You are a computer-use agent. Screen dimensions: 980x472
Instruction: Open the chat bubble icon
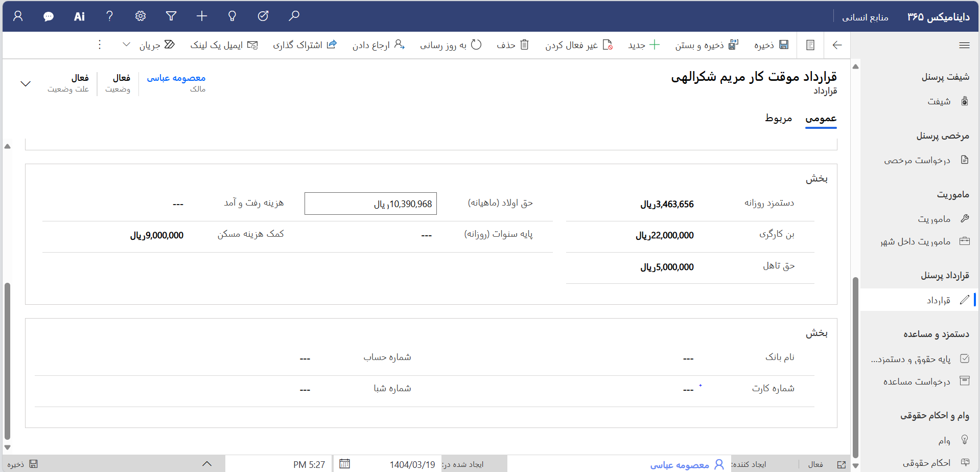pyautogui.click(x=49, y=16)
